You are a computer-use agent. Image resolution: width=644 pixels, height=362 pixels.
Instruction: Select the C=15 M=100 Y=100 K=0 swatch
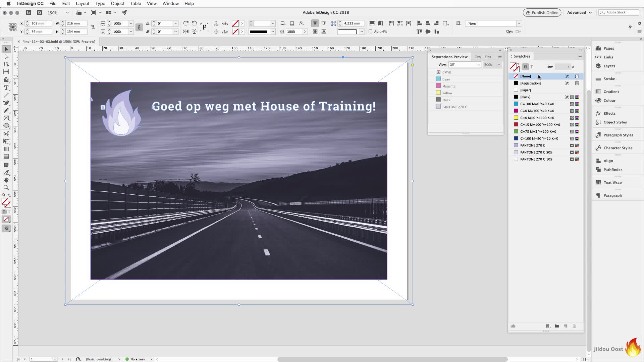click(546, 125)
